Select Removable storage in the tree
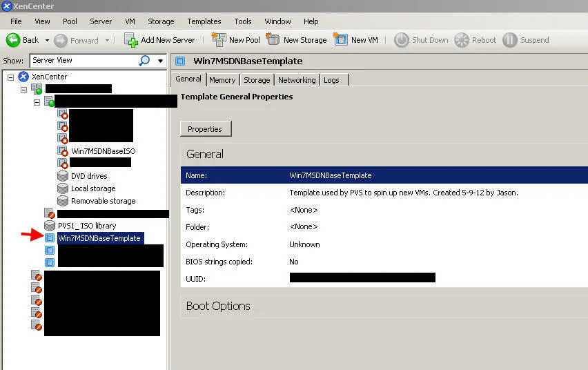The width and height of the screenshot is (588, 370). coord(104,201)
